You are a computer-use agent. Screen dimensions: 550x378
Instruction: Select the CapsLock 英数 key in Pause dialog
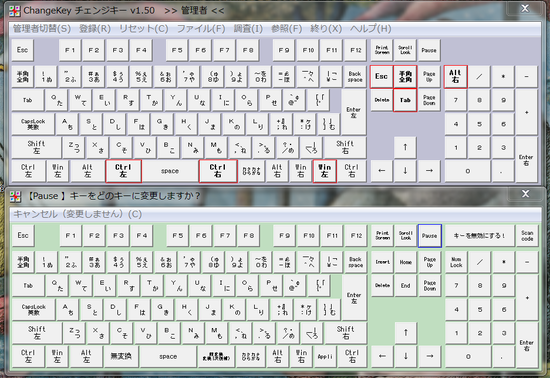(x=34, y=309)
